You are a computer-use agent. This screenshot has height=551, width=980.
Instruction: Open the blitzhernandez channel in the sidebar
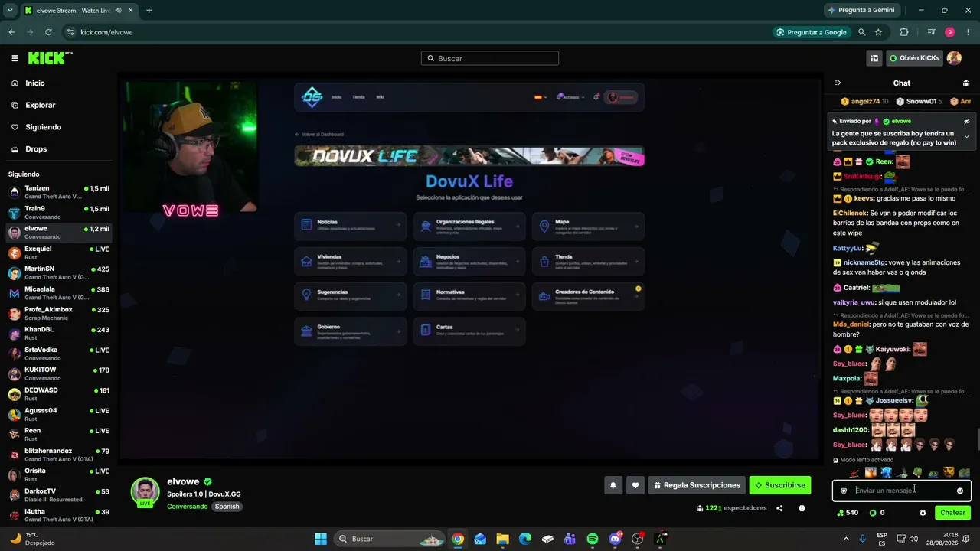(x=59, y=455)
